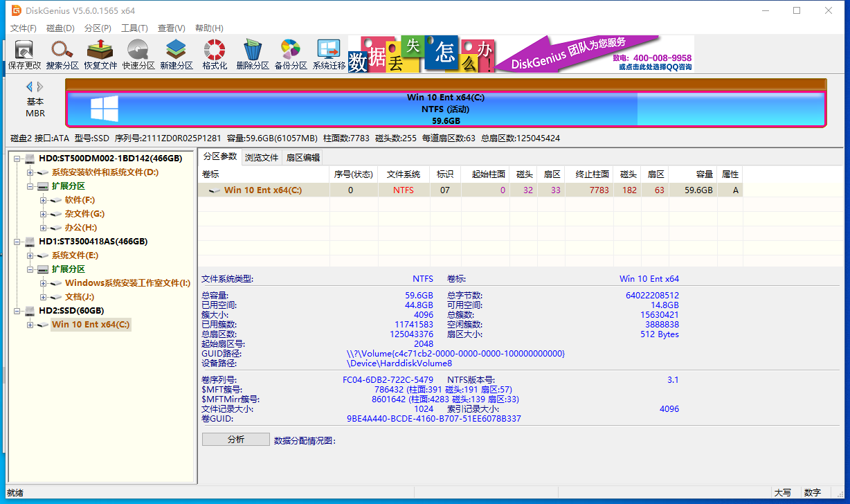Select Win 10 Ent x64(C:) row in partition table

pyautogui.click(x=471, y=190)
